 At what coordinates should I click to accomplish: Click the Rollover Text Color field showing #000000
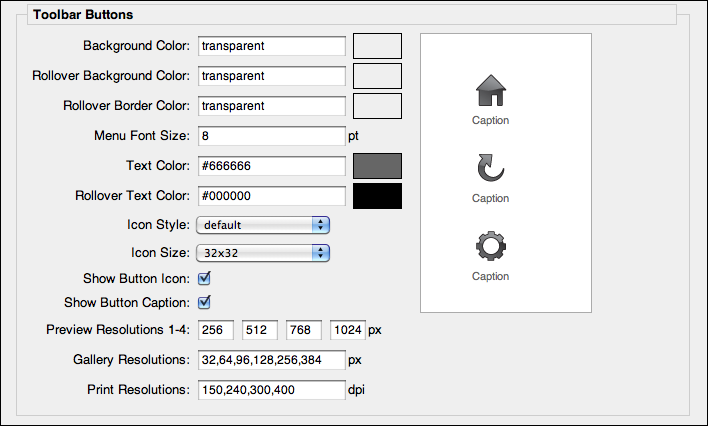tap(272, 196)
